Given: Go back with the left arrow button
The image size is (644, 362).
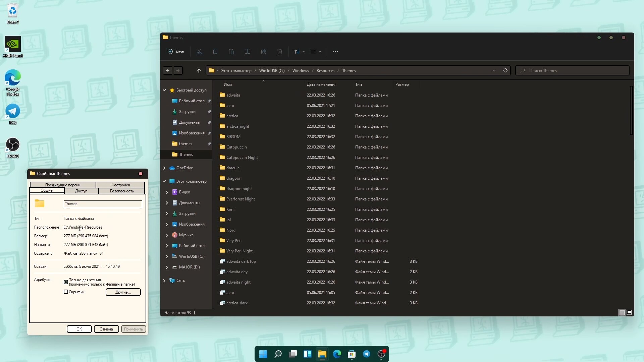Looking at the screenshot, I should click(x=168, y=70).
